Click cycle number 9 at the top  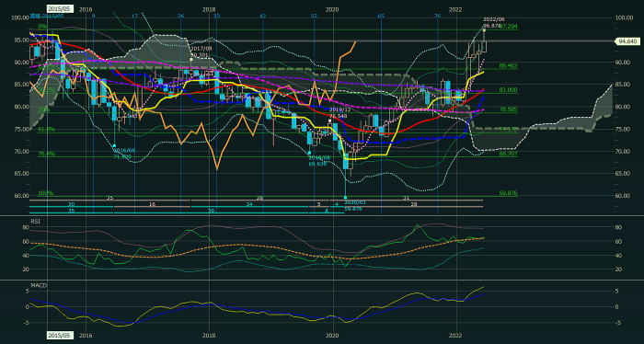(93, 16)
